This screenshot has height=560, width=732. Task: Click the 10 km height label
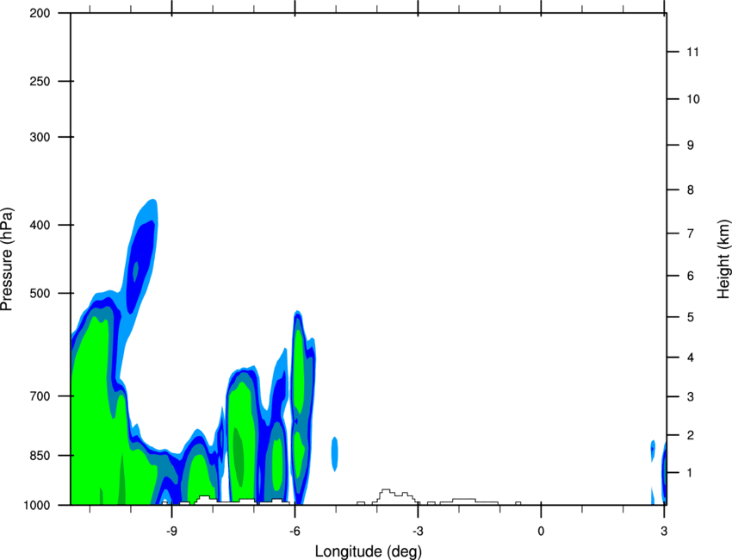[x=693, y=99]
